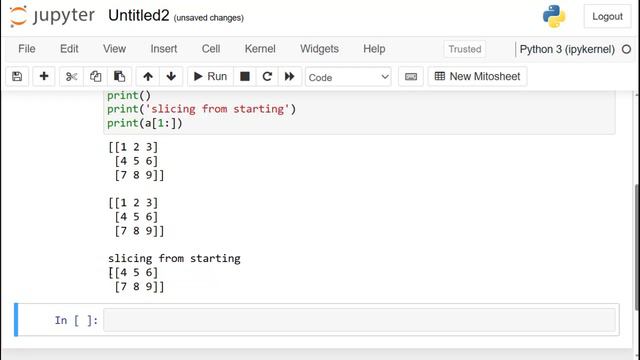Restart kernel and run all fast-forward icon

tap(289, 76)
